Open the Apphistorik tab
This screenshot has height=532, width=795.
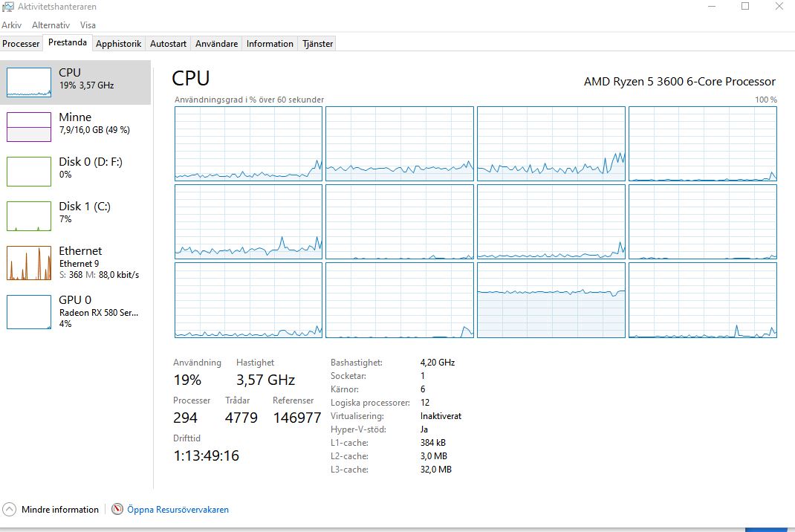click(118, 44)
